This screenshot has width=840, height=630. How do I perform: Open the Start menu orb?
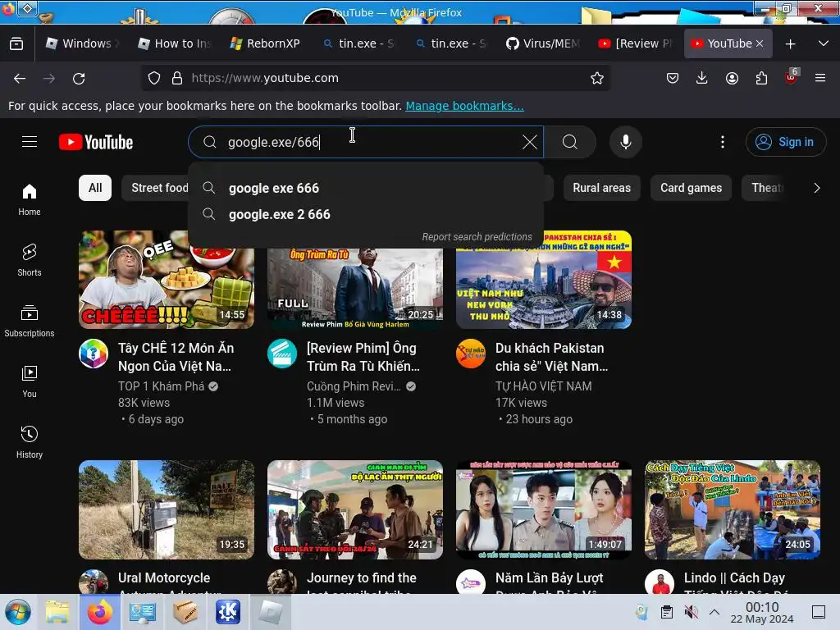(18, 612)
